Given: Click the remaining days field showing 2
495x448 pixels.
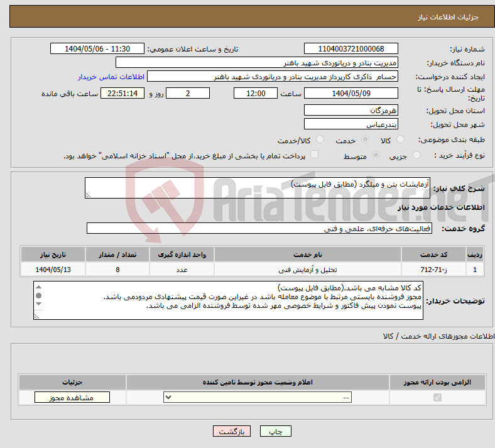Looking at the screenshot, I should click(188, 93).
